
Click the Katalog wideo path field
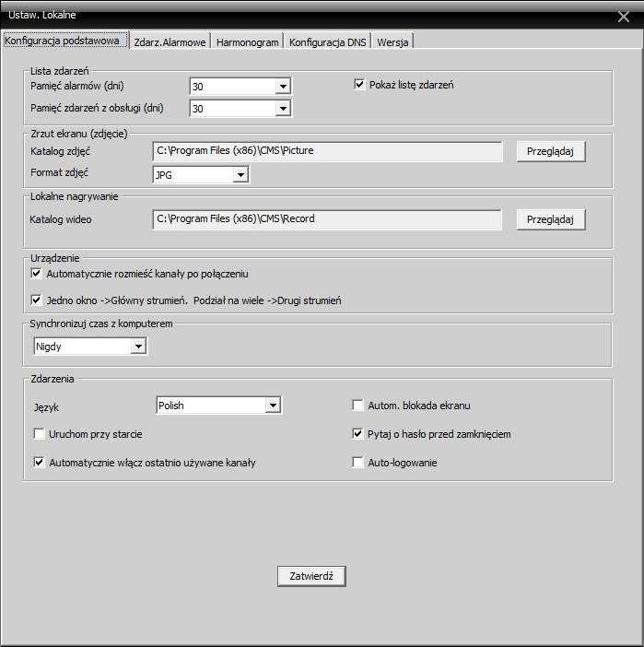click(x=328, y=219)
